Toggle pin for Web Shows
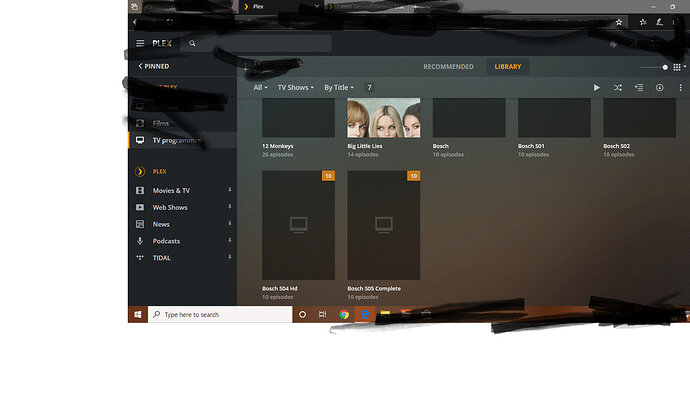This screenshot has height=400, width=690. [230, 207]
